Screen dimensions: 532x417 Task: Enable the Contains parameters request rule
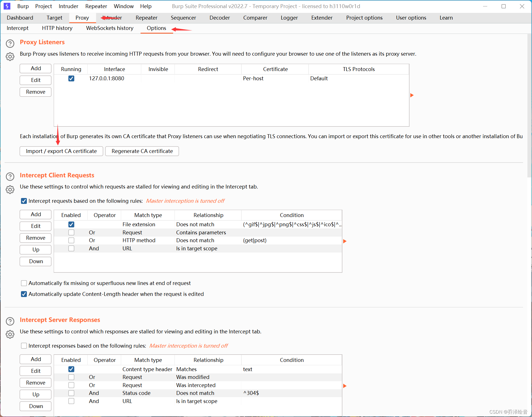click(x=71, y=232)
